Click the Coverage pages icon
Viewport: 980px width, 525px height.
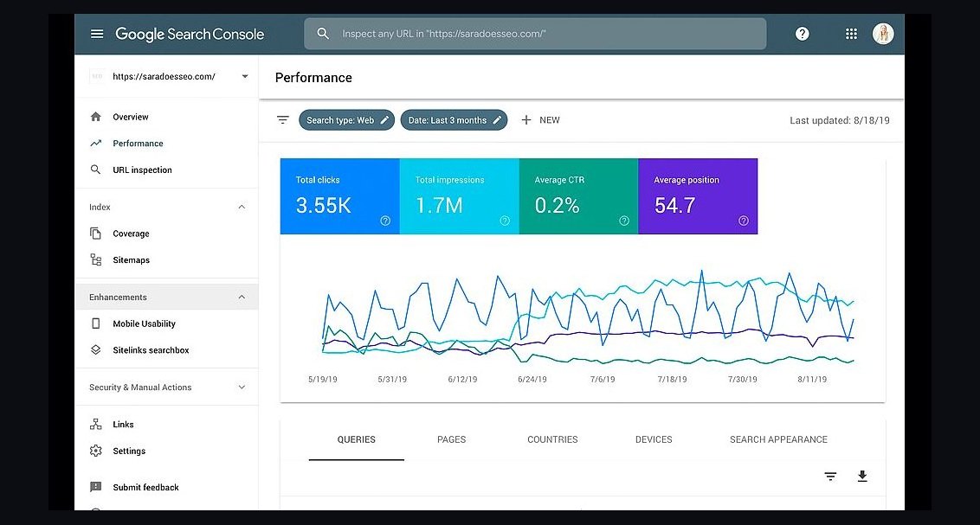tap(95, 234)
